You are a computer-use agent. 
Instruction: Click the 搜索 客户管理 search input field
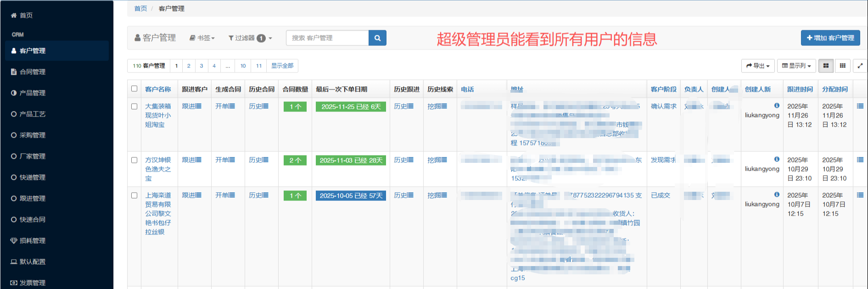(x=327, y=38)
